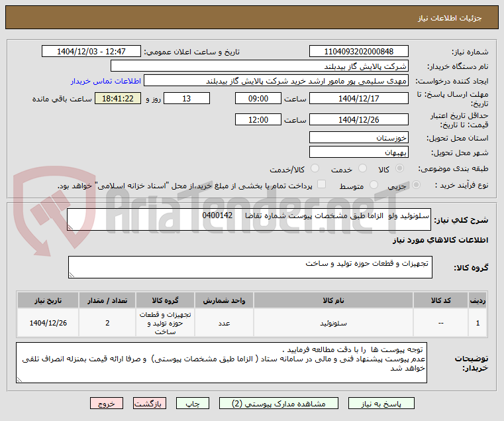Viewport: 504px width, 421px height.
Task: Click the remaining days field 13
Action: pyautogui.click(x=187, y=98)
